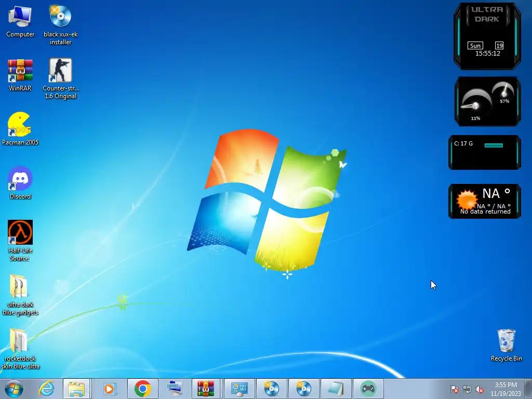
Task: Click the Show desktop button
Action: coord(528,389)
